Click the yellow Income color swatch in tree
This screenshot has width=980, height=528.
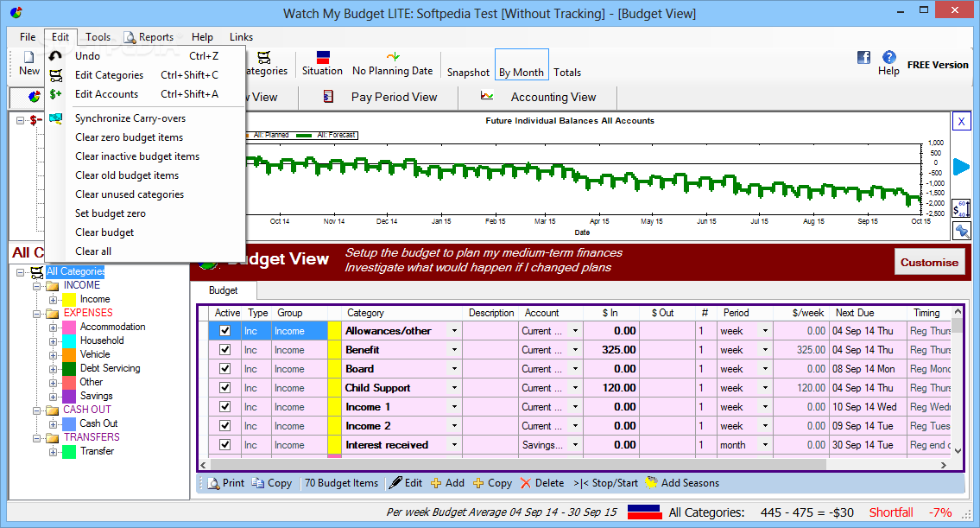(69, 300)
